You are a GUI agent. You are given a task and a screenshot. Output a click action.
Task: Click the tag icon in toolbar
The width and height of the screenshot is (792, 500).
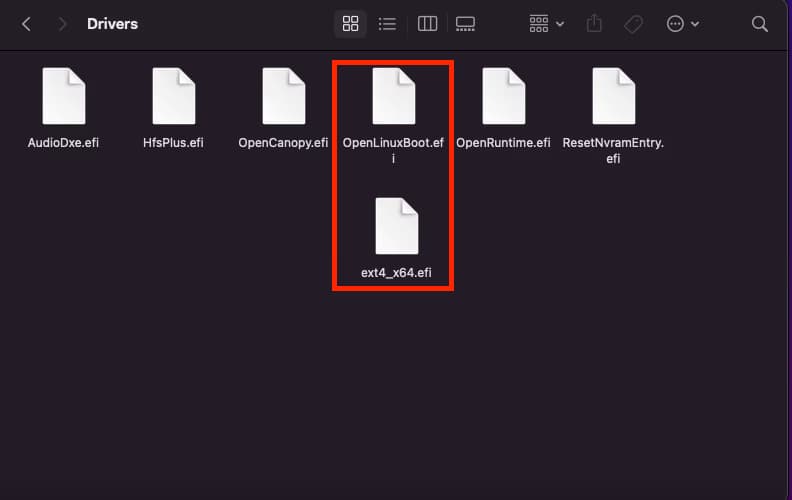(x=633, y=24)
